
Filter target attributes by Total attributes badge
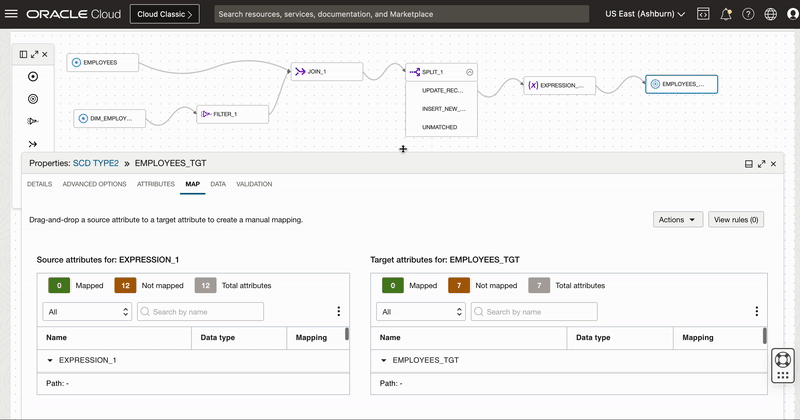pyautogui.click(x=539, y=285)
